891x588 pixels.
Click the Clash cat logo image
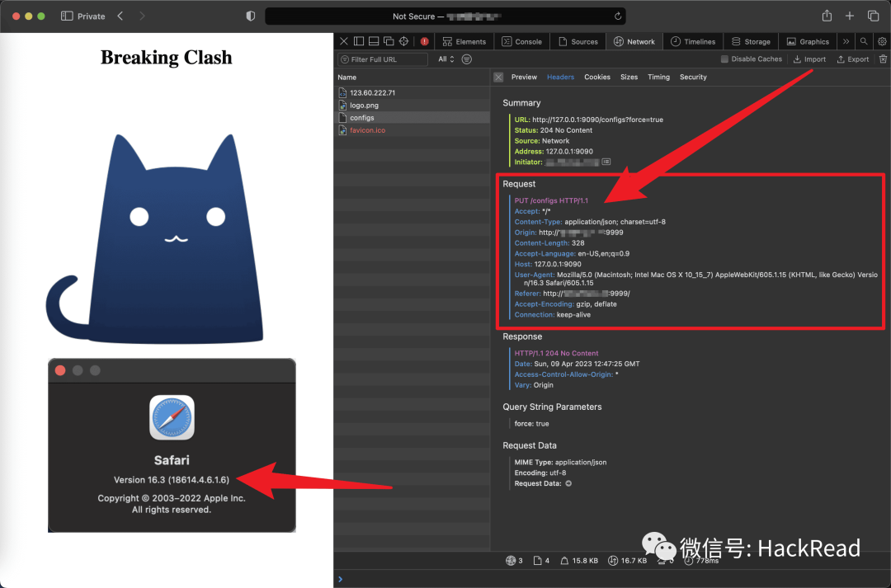point(154,238)
